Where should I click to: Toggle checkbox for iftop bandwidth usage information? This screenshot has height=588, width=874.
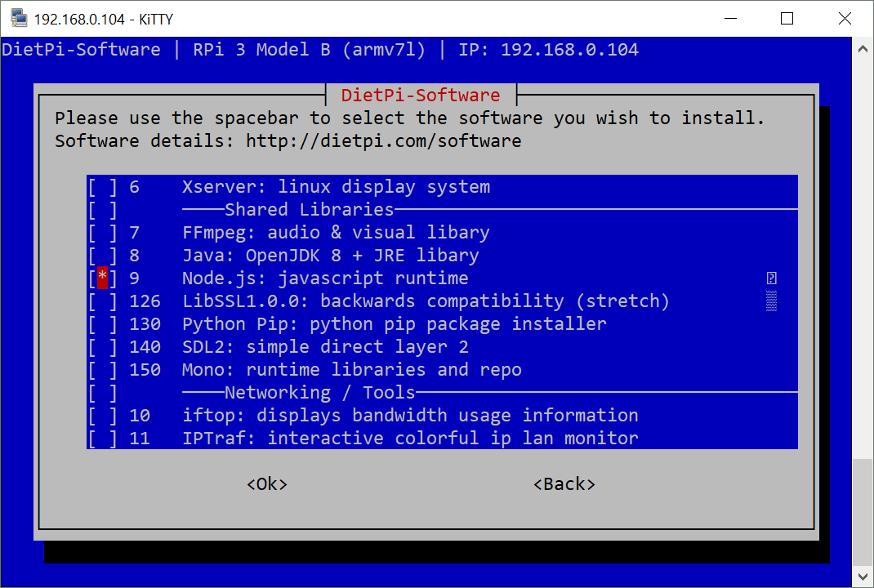point(103,415)
